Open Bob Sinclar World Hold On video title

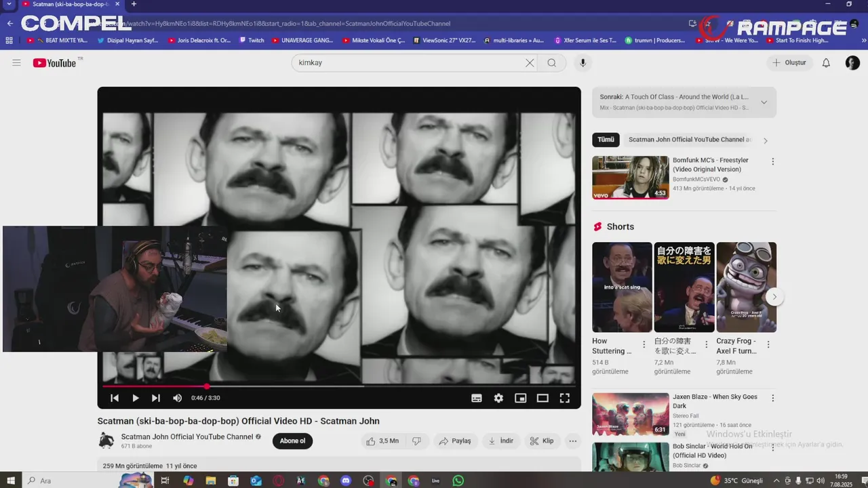coord(713,451)
